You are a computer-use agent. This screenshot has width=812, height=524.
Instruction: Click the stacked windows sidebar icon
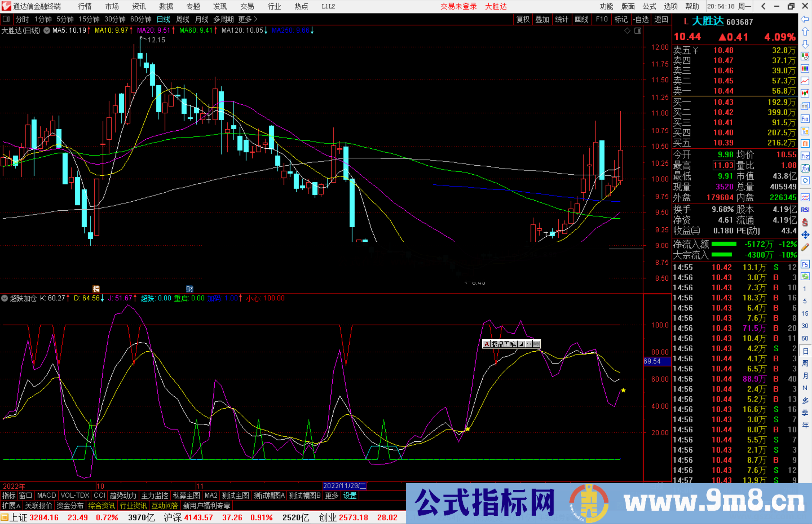click(805, 106)
